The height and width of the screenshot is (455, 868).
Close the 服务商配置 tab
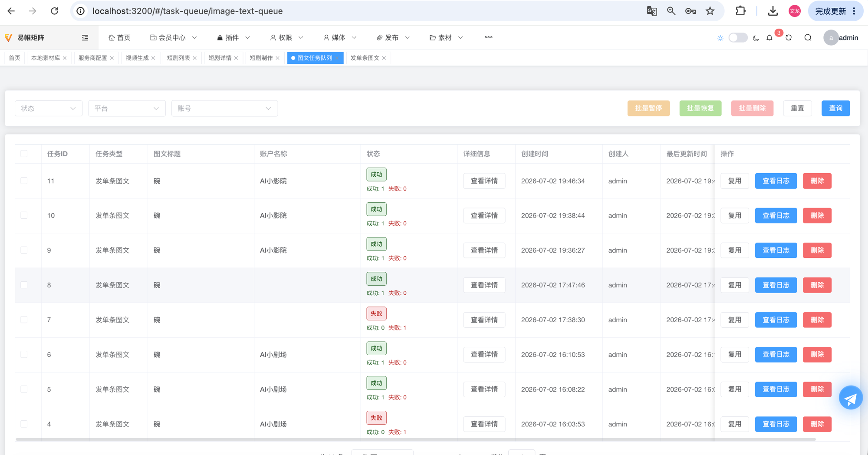pos(112,58)
